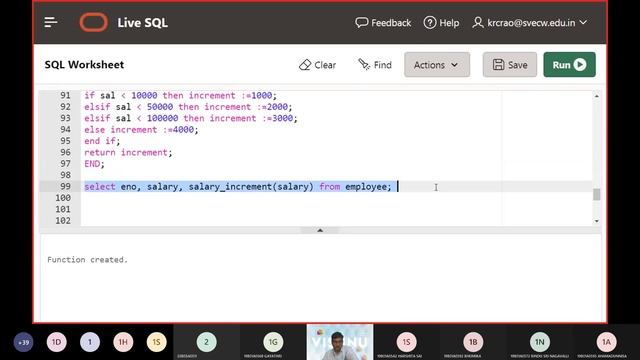Click line 93 elsif 100000 statement
Screen dimensions: 640x360
coord(191,118)
